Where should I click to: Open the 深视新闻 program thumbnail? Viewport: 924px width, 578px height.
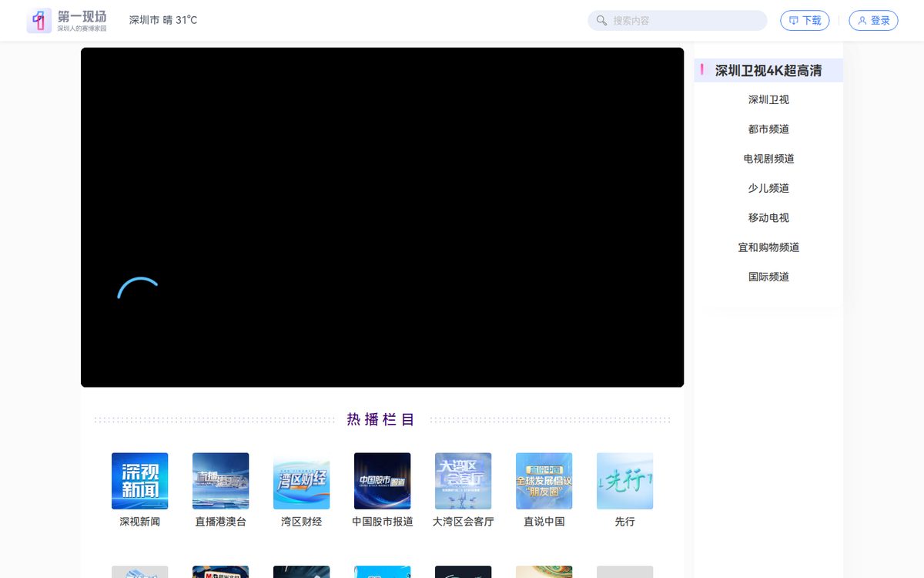(x=139, y=481)
